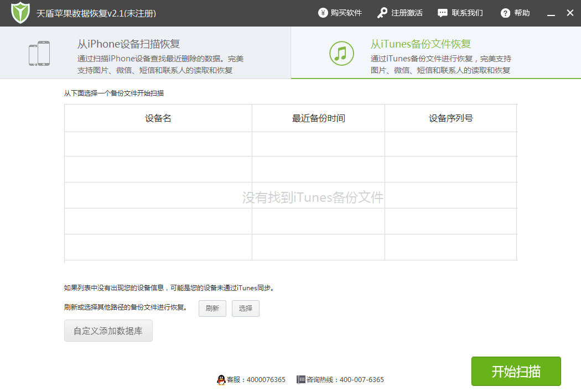Click the 设备序列号 column header
The height and width of the screenshot is (392, 581).
[450, 118]
